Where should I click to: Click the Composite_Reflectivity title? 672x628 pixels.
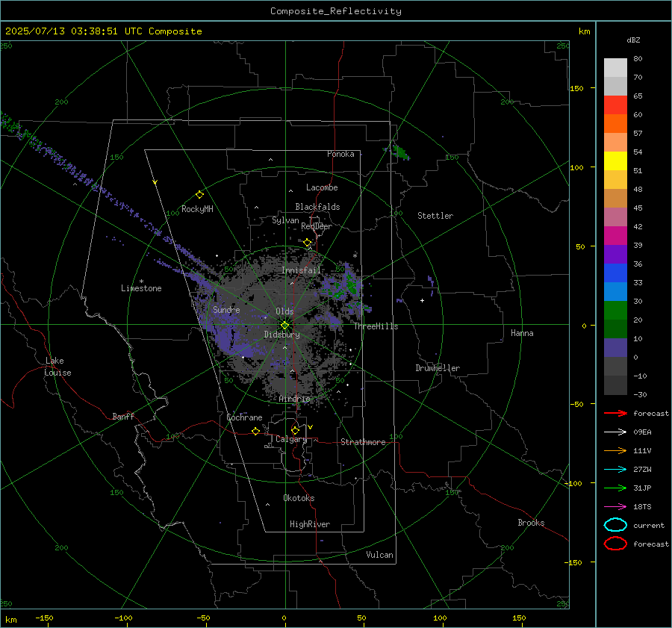[335, 11]
